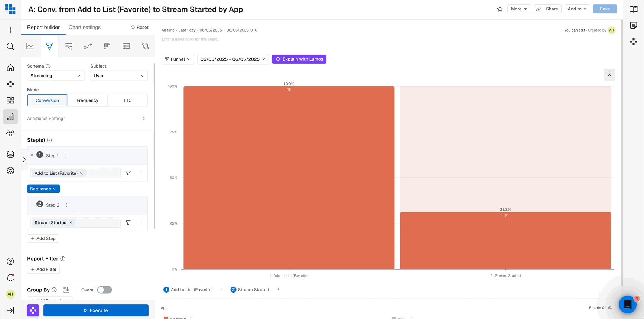Click Explain with Lumos
The height and width of the screenshot is (319, 644).
click(299, 59)
